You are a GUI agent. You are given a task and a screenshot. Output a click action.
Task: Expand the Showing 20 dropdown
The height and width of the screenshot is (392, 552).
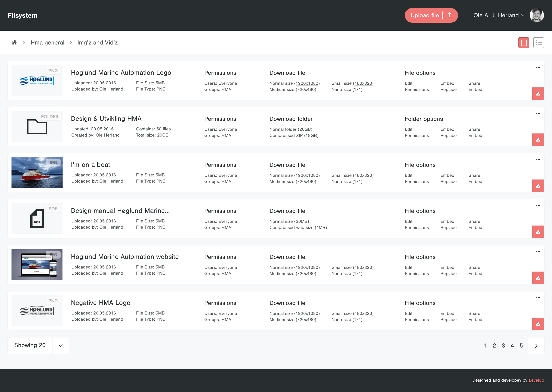60,345
